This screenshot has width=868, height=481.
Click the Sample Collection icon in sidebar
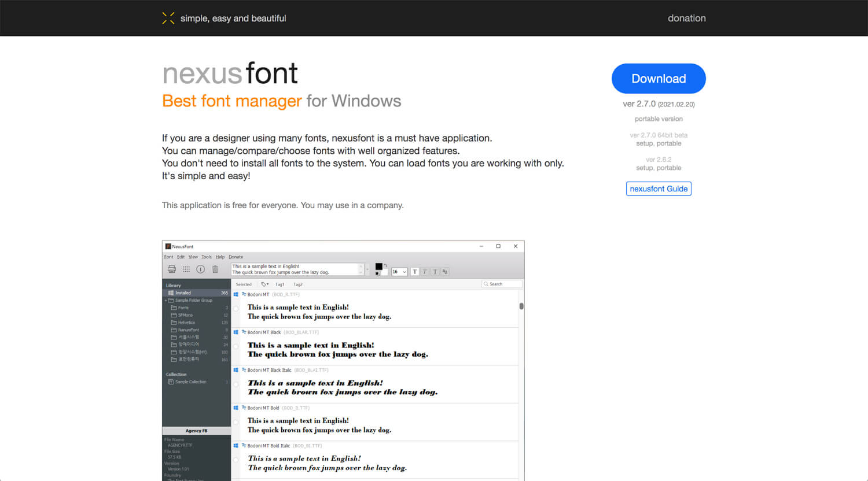pos(171,382)
